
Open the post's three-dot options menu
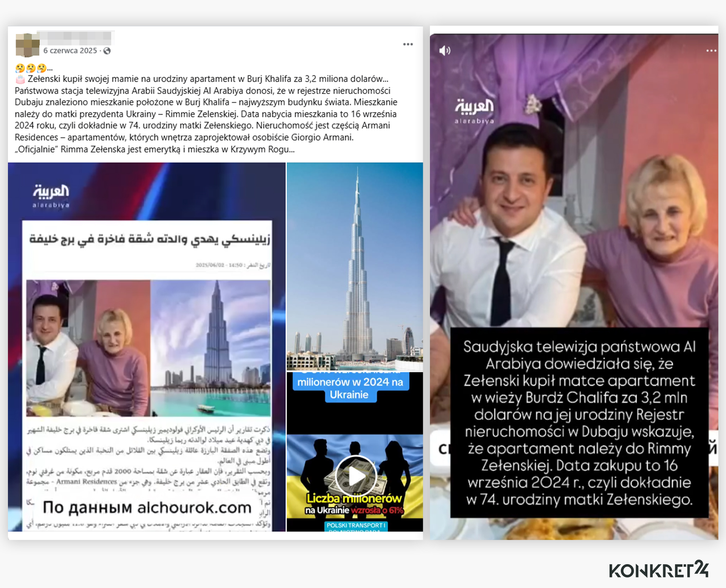click(408, 44)
